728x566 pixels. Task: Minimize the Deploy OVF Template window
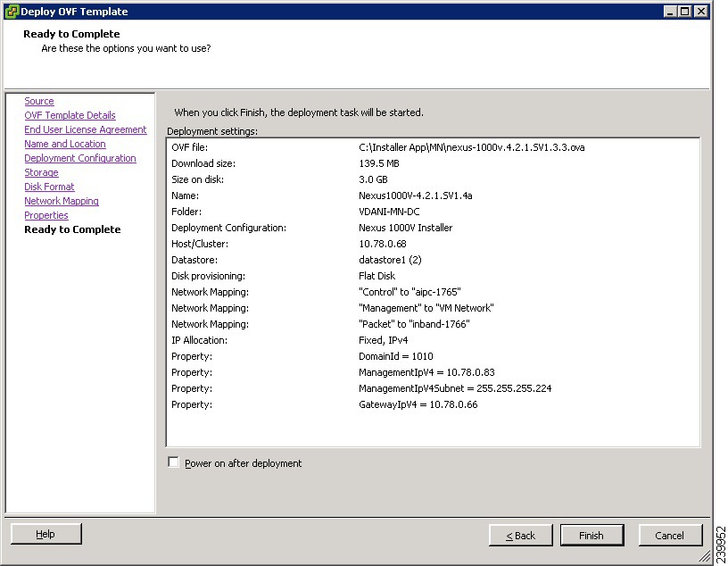[x=669, y=11]
